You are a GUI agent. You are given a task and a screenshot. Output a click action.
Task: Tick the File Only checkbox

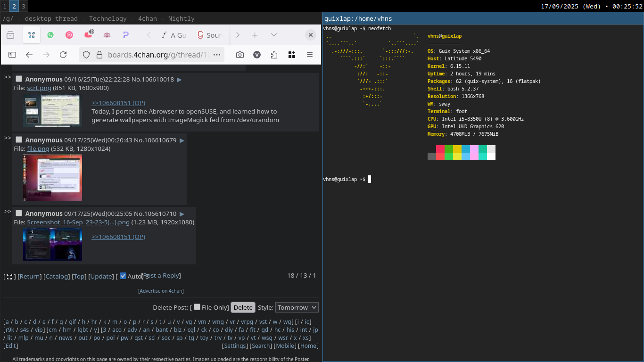point(197,307)
